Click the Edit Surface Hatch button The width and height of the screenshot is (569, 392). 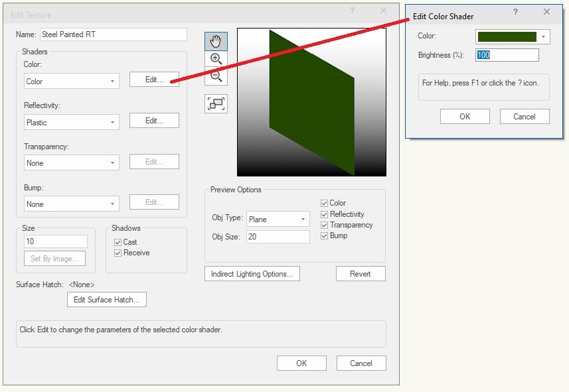coord(106,300)
